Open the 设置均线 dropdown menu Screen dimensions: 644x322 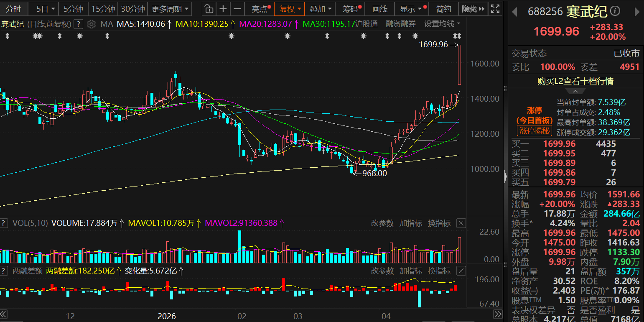(442, 24)
